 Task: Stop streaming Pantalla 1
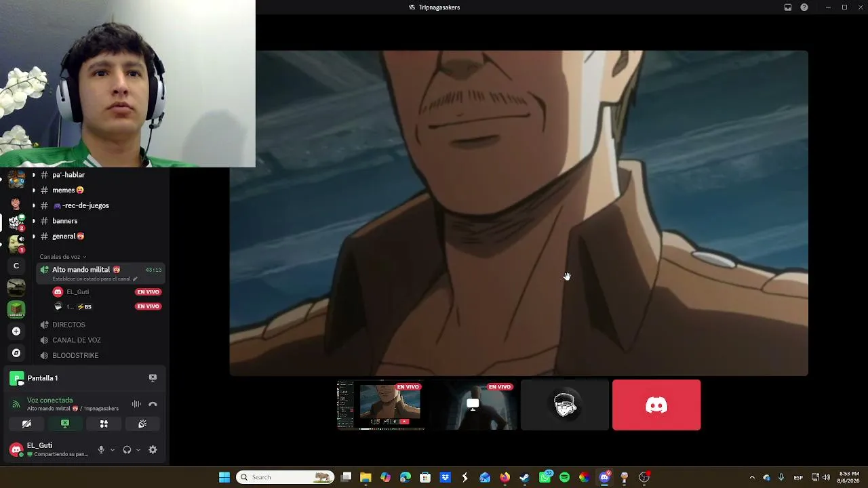coord(153,378)
